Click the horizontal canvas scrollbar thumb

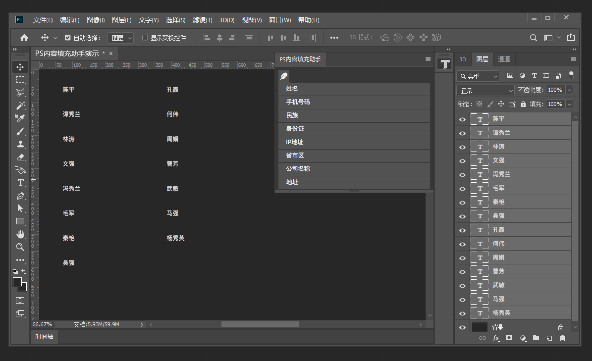tap(260, 324)
